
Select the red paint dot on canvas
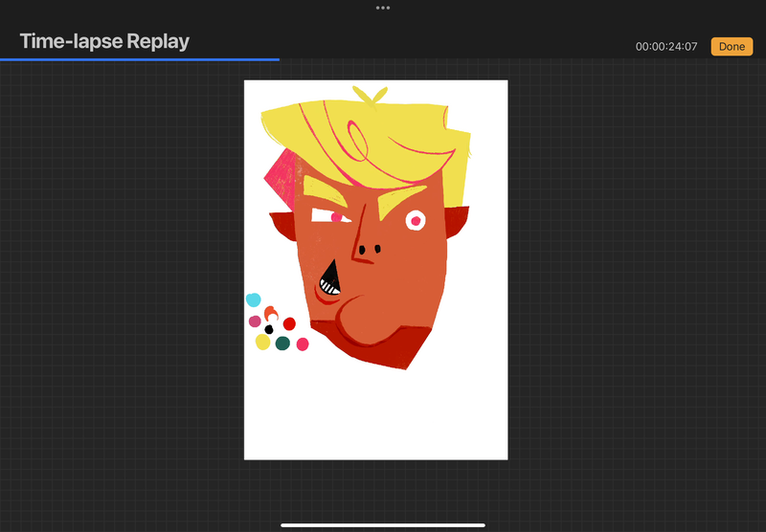289,324
